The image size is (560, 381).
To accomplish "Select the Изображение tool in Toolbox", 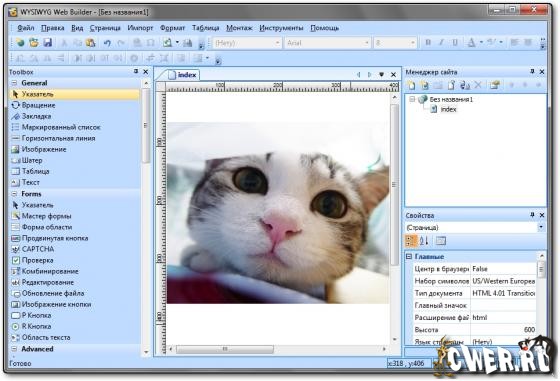I will 44,149.
